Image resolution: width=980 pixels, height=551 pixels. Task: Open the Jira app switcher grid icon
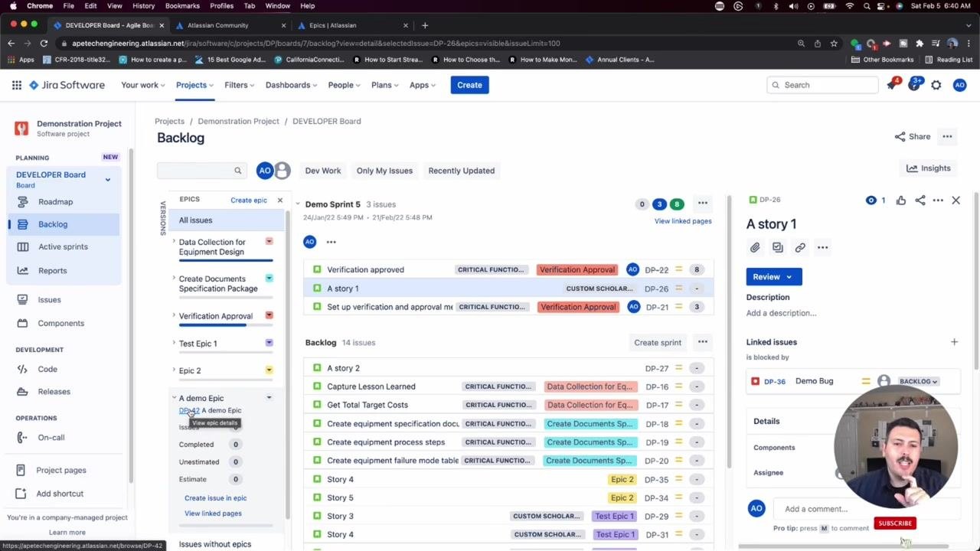tap(16, 85)
